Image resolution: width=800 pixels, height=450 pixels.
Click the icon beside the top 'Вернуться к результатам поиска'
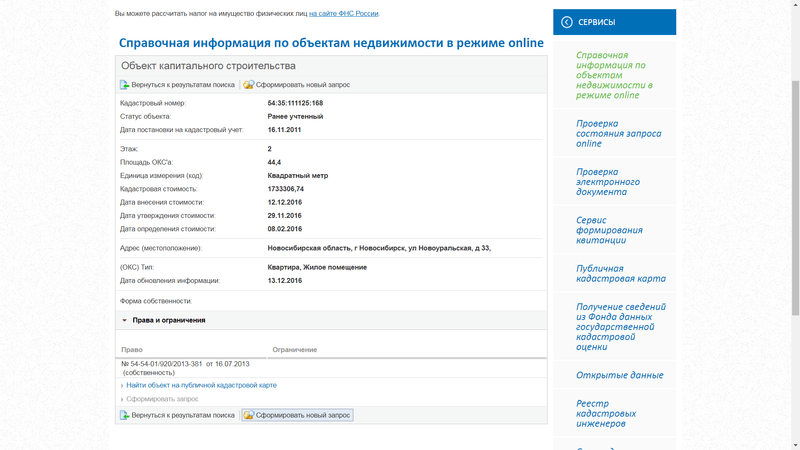(x=125, y=85)
